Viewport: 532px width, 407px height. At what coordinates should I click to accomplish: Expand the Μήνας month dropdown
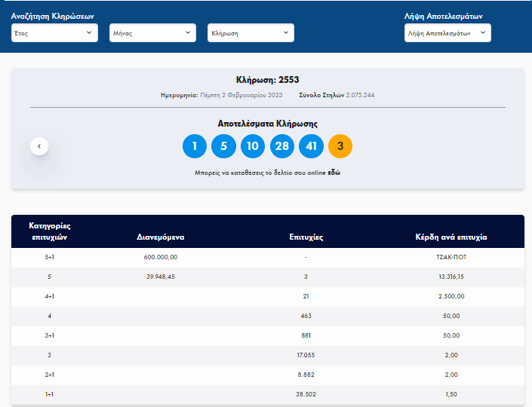[152, 33]
